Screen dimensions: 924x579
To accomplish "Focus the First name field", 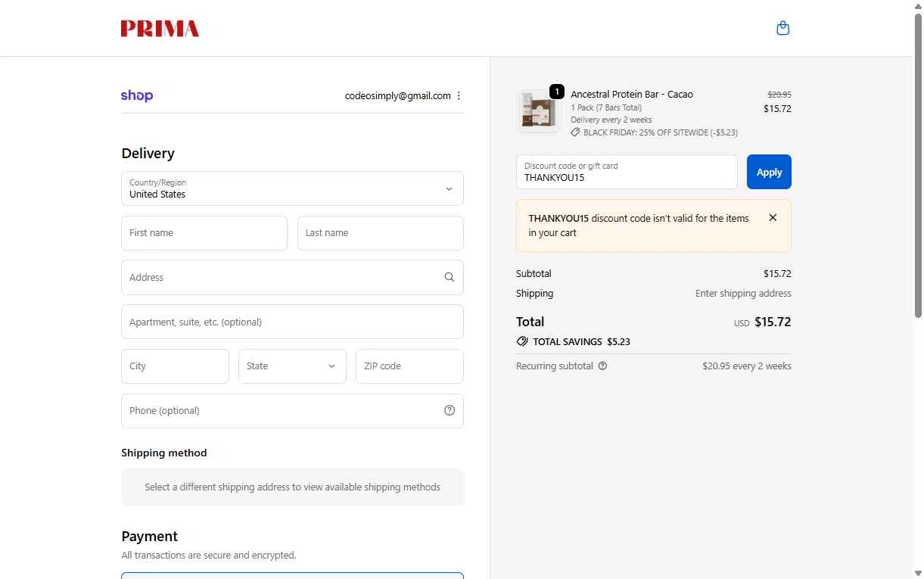I will [204, 233].
